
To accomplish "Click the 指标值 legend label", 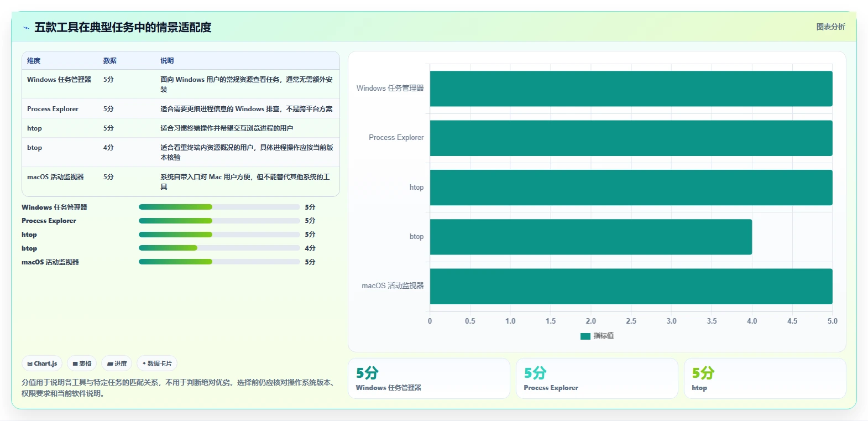I will [604, 336].
